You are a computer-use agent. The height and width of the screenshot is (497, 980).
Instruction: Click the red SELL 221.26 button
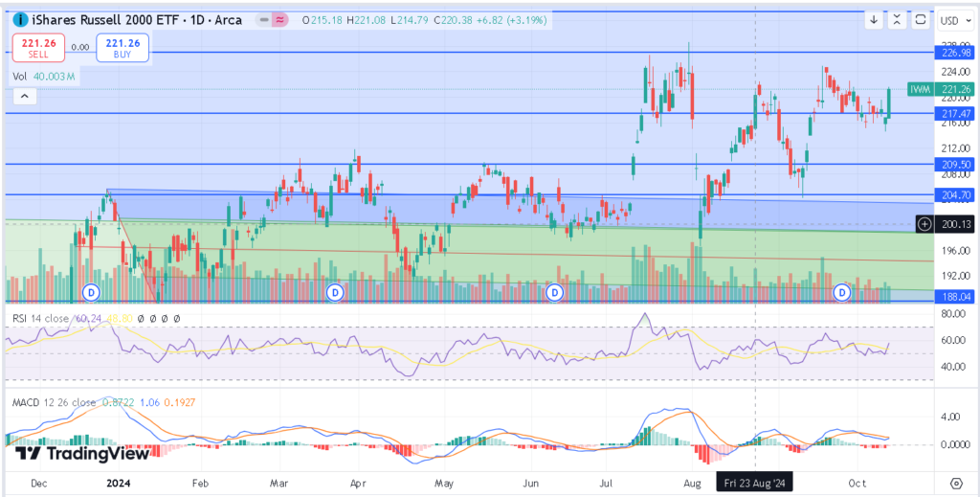point(38,48)
